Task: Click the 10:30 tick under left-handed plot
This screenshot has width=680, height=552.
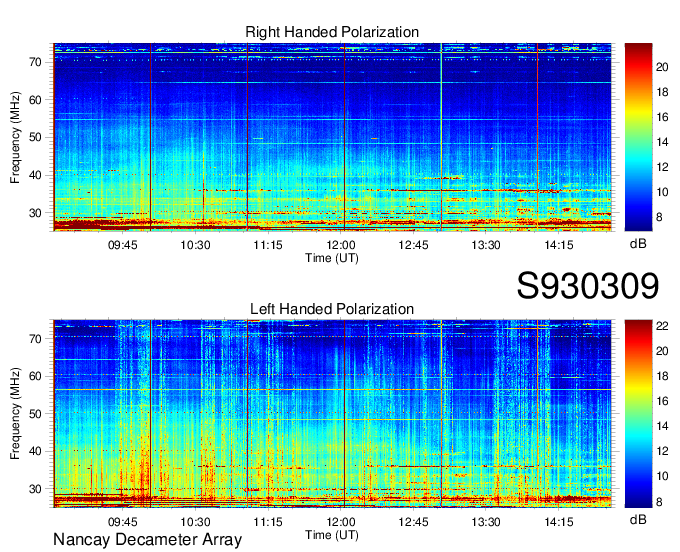Action: click(x=195, y=522)
